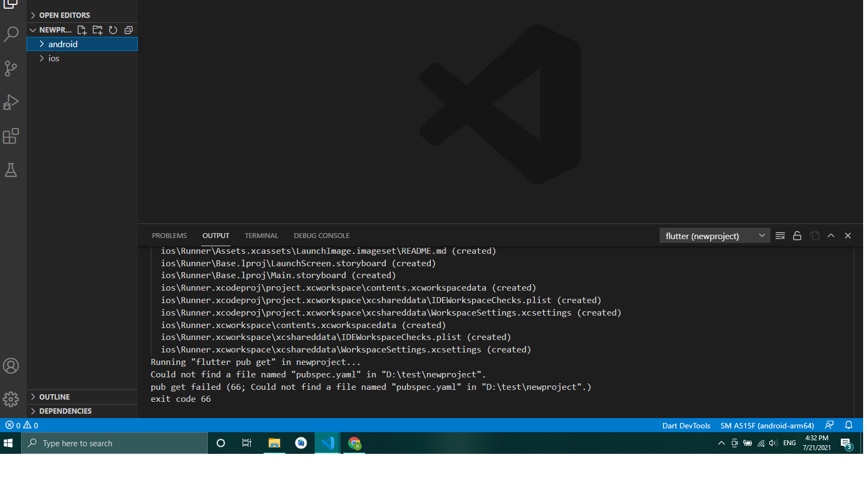Create a new file in Explorer

(x=82, y=30)
